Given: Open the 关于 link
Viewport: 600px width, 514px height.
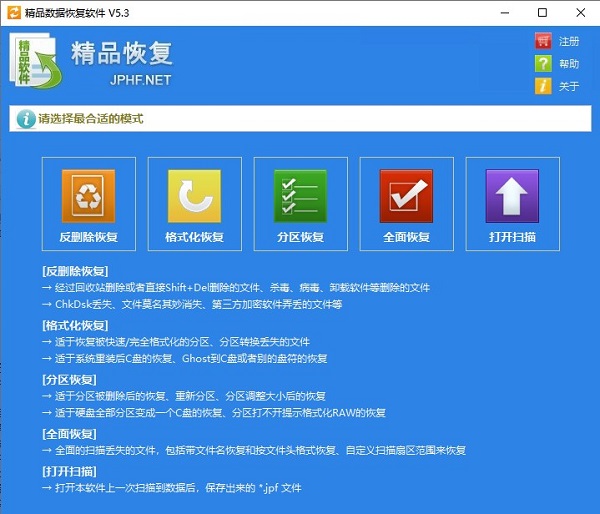Looking at the screenshot, I should 569,86.
